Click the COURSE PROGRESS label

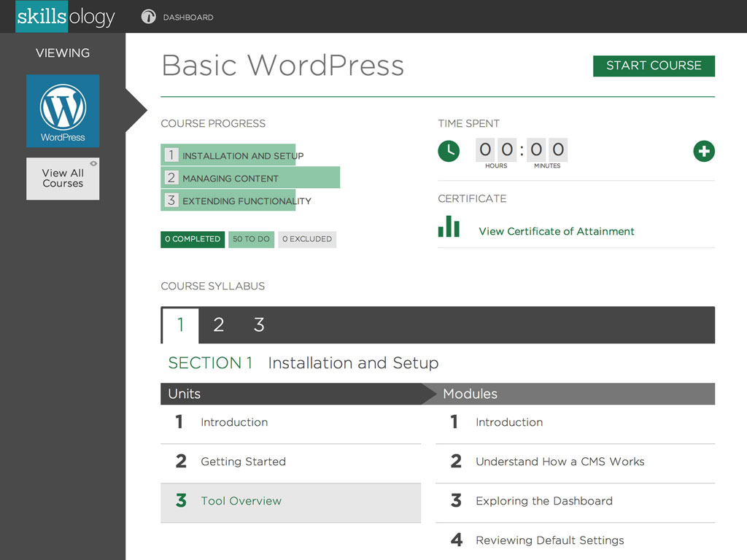coord(213,124)
